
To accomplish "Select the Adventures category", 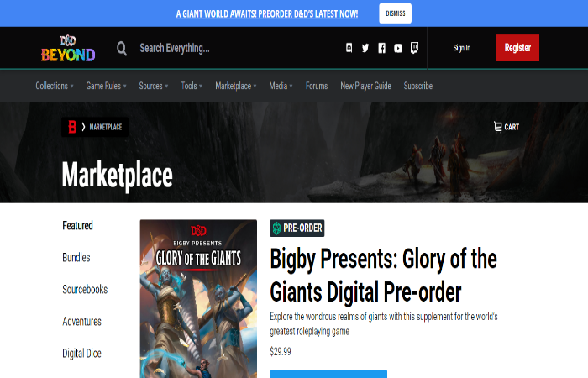I will [x=81, y=322].
